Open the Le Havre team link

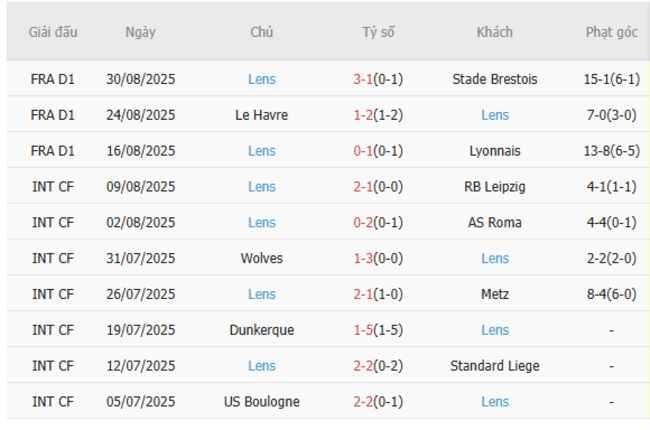(x=262, y=115)
